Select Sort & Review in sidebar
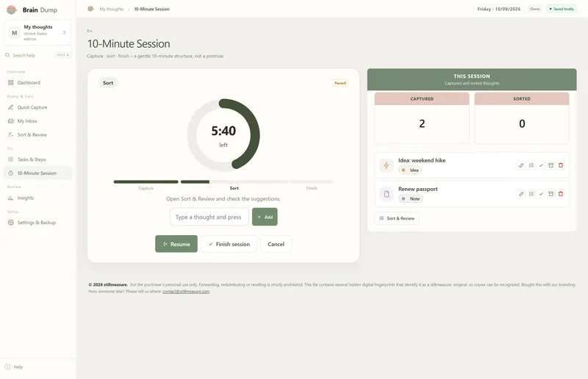This screenshot has height=379, width=588. coord(37,134)
